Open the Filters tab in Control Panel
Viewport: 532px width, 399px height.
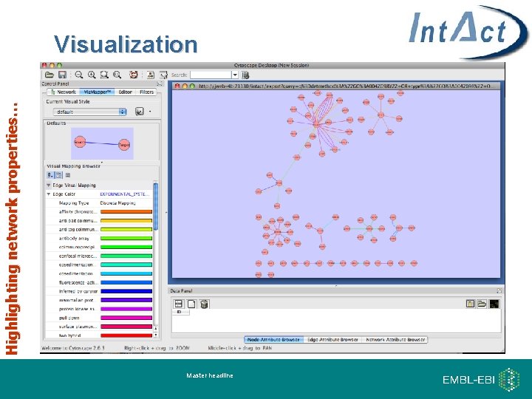coord(146,92)
